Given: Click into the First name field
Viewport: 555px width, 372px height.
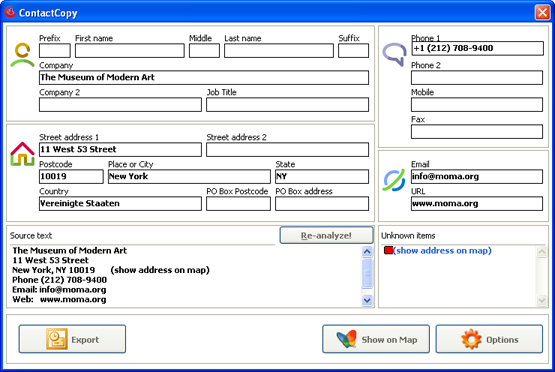Looking at the screenshot, I should click(x=130, y=51).
